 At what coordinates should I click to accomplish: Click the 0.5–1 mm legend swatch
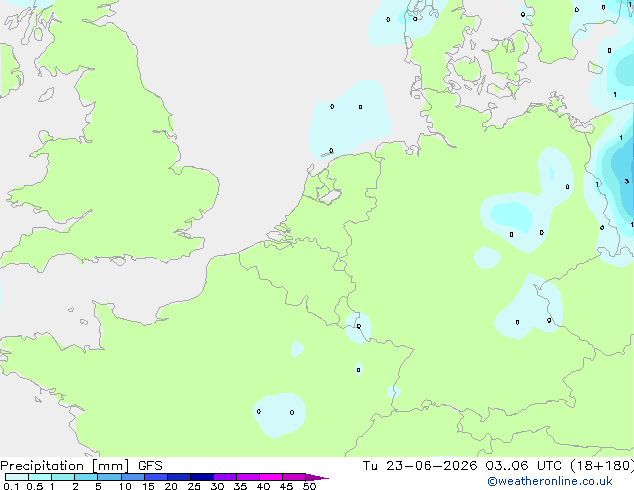40,477
